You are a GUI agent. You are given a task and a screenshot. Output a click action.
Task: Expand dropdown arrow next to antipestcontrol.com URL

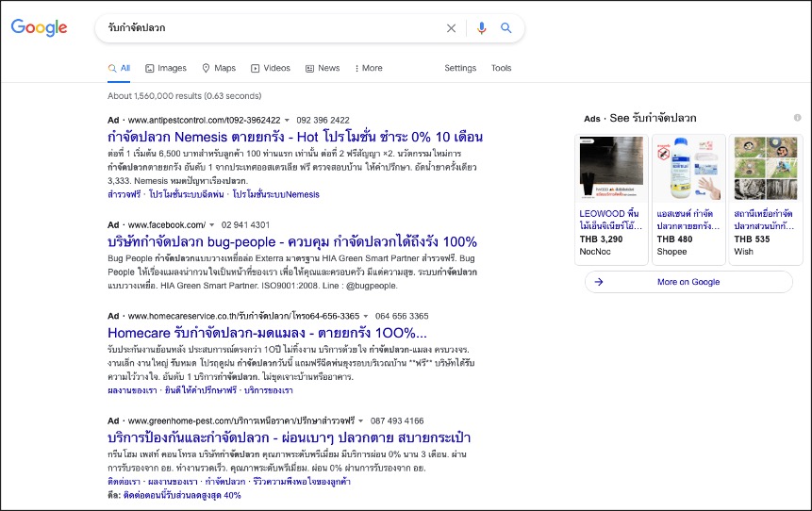(287, 120)
